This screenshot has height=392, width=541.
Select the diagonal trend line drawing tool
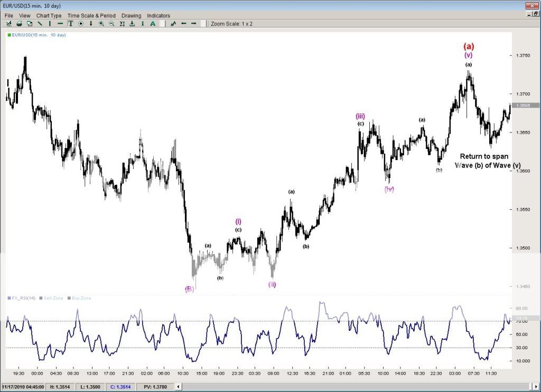(x=40, y=24)
